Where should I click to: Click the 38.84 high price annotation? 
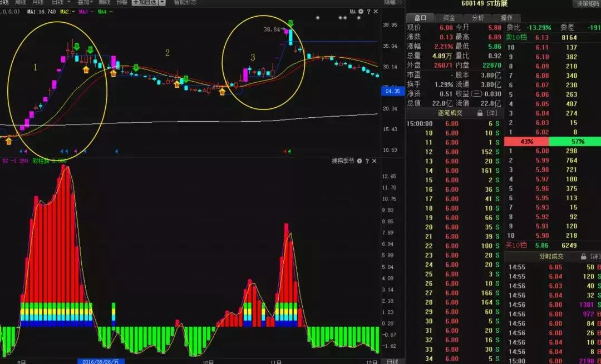coord(272,29)
